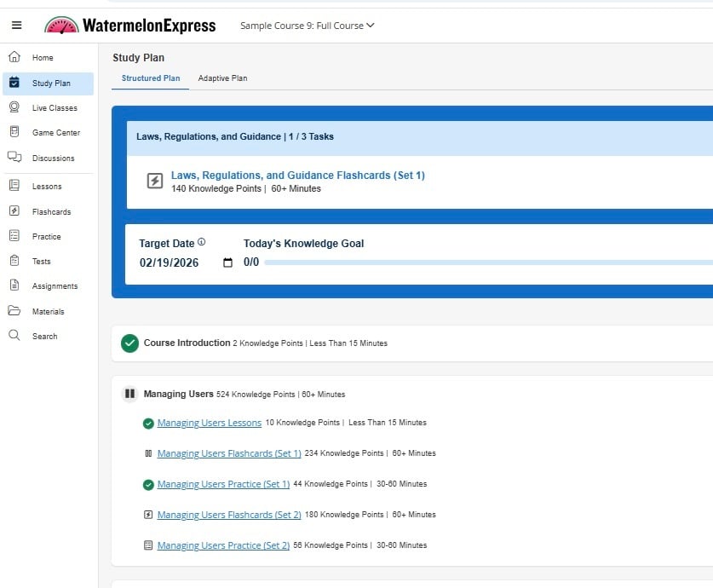
Task: Switch to the Adaptive Plan tab
Action: click(222, 78)
